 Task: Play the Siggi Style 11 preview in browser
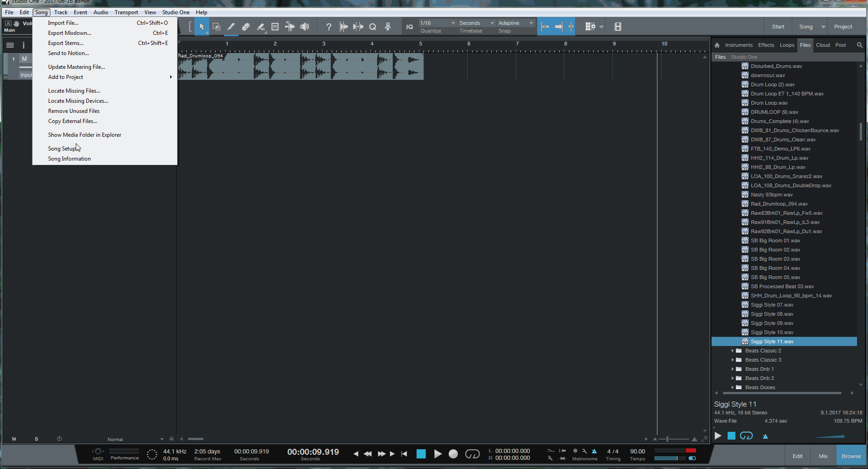[x=718, y=435]
